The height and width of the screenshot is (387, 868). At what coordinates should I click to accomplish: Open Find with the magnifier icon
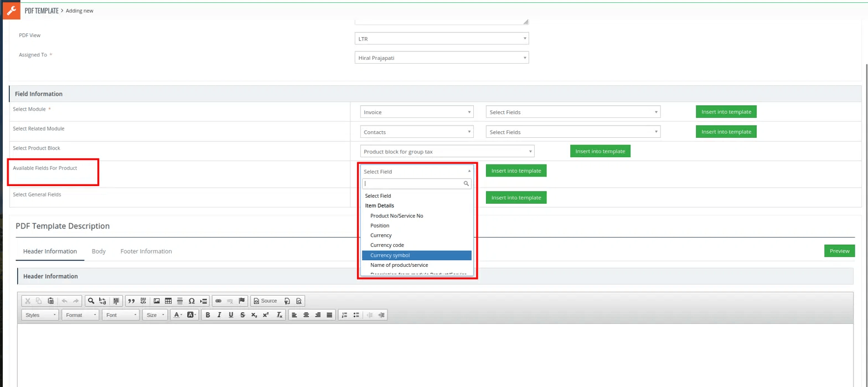pyautogui.click(x=91, y=301)
